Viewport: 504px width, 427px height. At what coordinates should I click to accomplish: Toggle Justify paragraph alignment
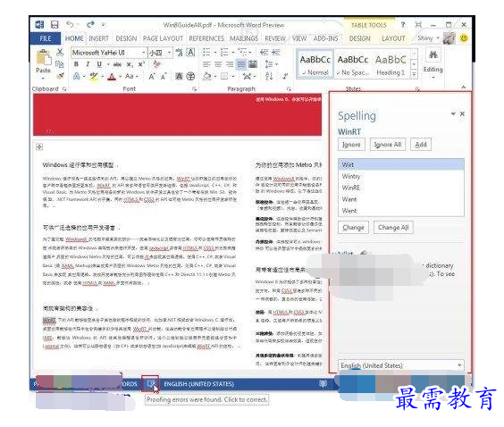coord(241,64)
